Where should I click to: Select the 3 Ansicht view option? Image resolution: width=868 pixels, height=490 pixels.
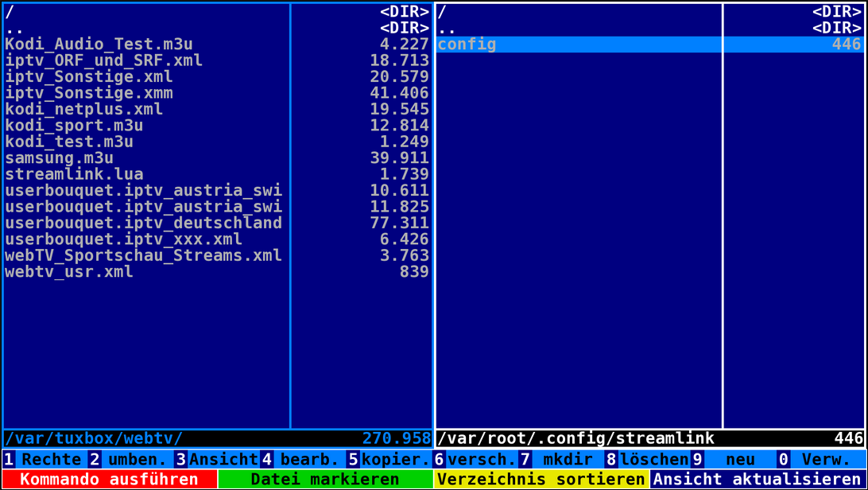click(216, 460)
